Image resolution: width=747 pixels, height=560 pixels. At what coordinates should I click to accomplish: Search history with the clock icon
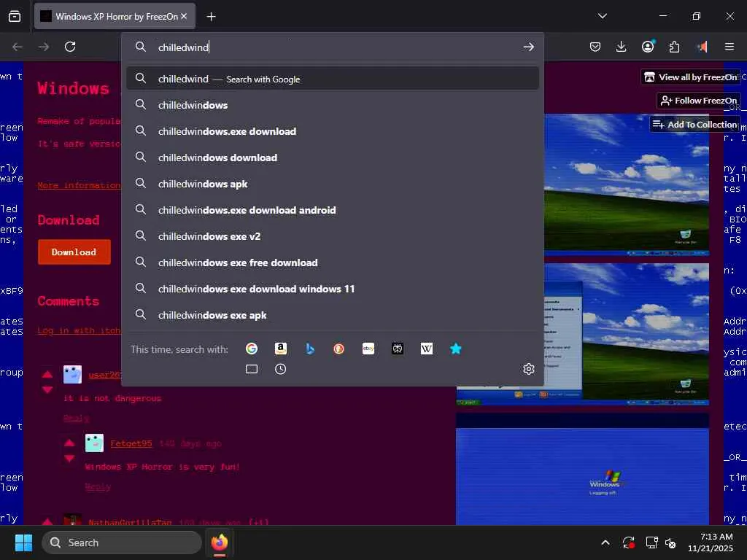coord(281,369)
